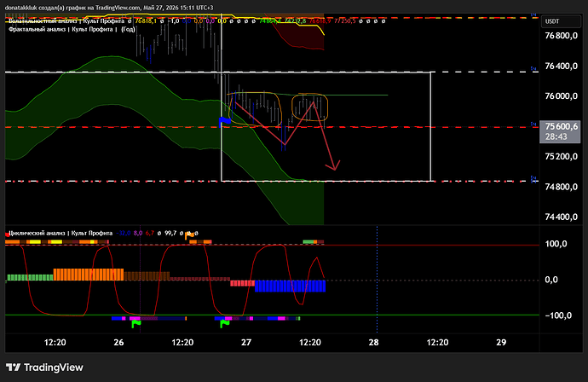588x382 pixels.
Task: Click the −1,0 value in volatility legend
Action: click(173, 21)
